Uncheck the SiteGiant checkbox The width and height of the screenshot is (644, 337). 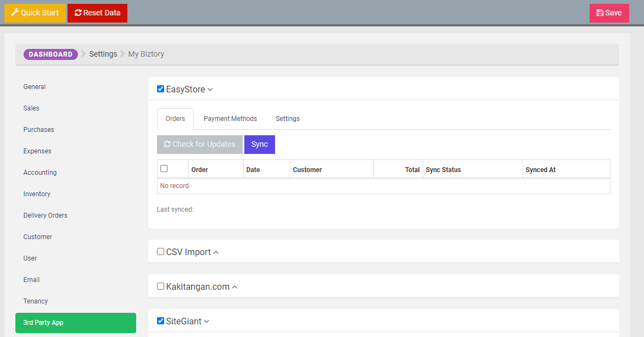(161, 321)
